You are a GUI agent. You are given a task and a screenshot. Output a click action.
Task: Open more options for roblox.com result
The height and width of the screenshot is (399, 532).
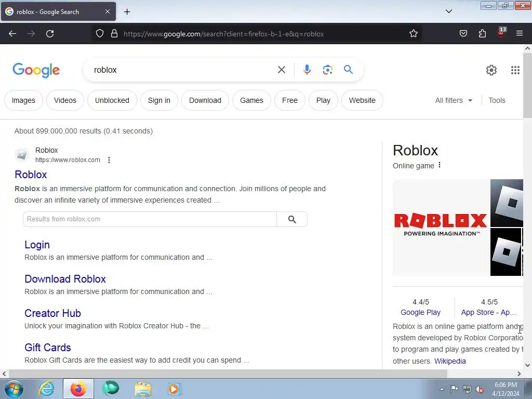(x=109, y=160)
